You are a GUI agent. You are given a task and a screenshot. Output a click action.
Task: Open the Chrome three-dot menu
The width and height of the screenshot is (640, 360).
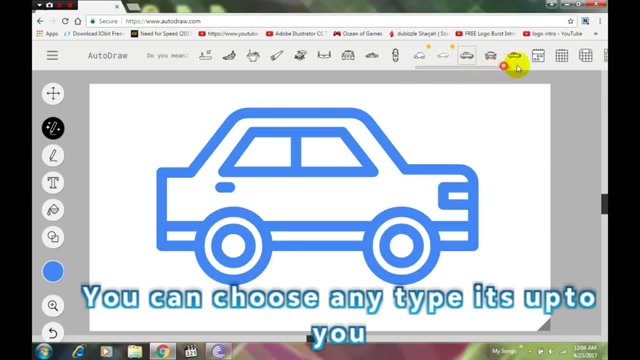600,21
